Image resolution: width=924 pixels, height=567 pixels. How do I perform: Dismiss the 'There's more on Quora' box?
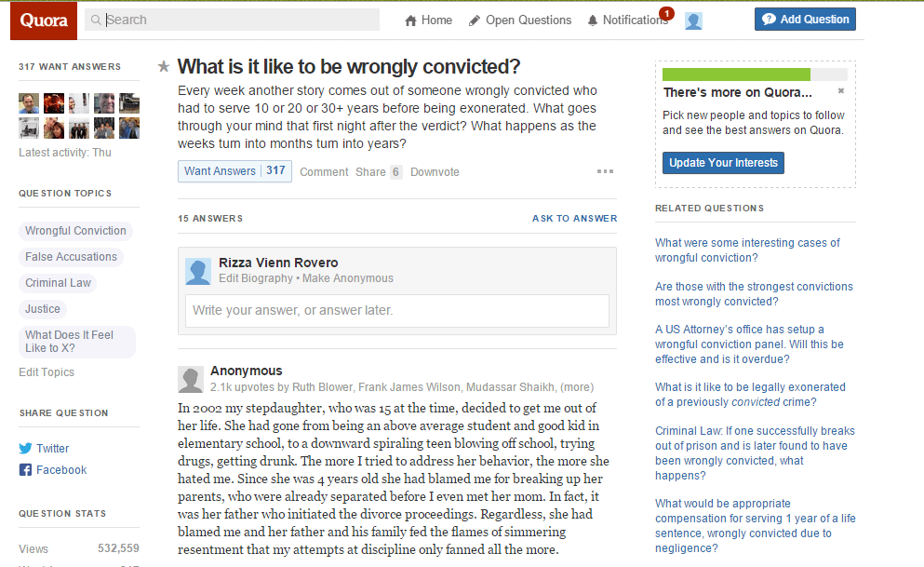pyautogui.click(x=841, y=91)
